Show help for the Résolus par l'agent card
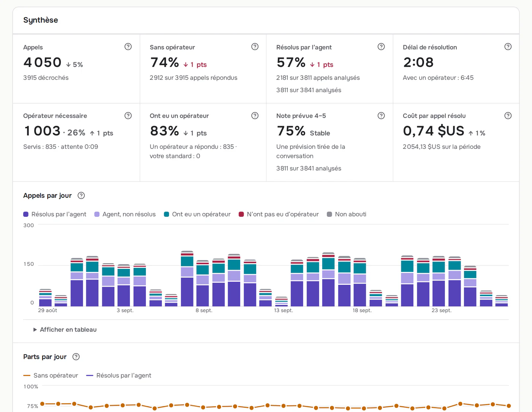The height and width of the screenshot is (412, 532). [x=381, y=47]
